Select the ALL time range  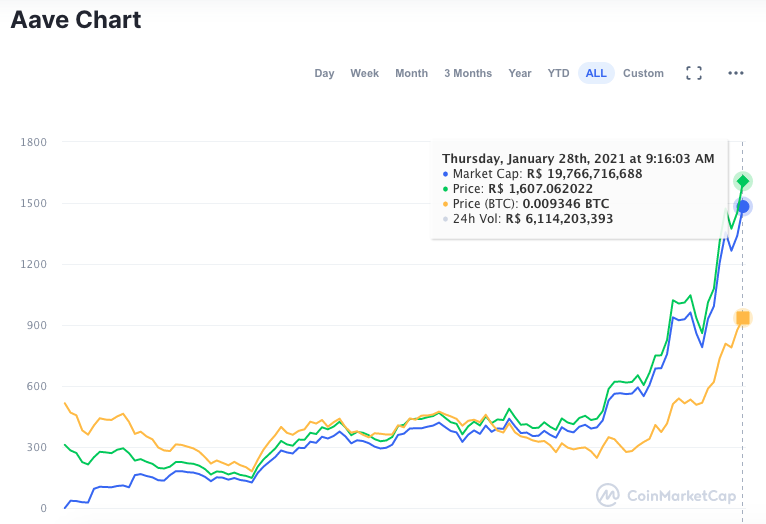(x=596, y=73)
